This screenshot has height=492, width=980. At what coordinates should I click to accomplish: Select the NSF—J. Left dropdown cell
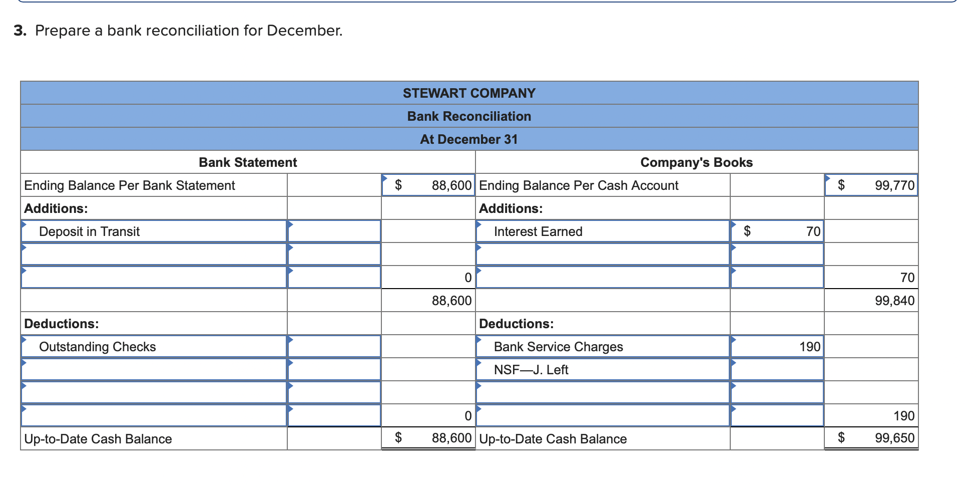[x=603, y=370]
